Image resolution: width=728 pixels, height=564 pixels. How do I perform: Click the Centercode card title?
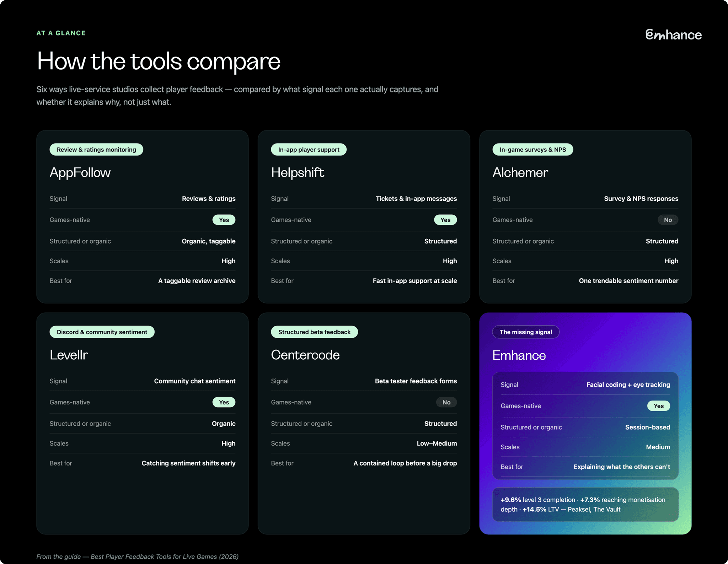pyautogui.click(x=305, y=355)
